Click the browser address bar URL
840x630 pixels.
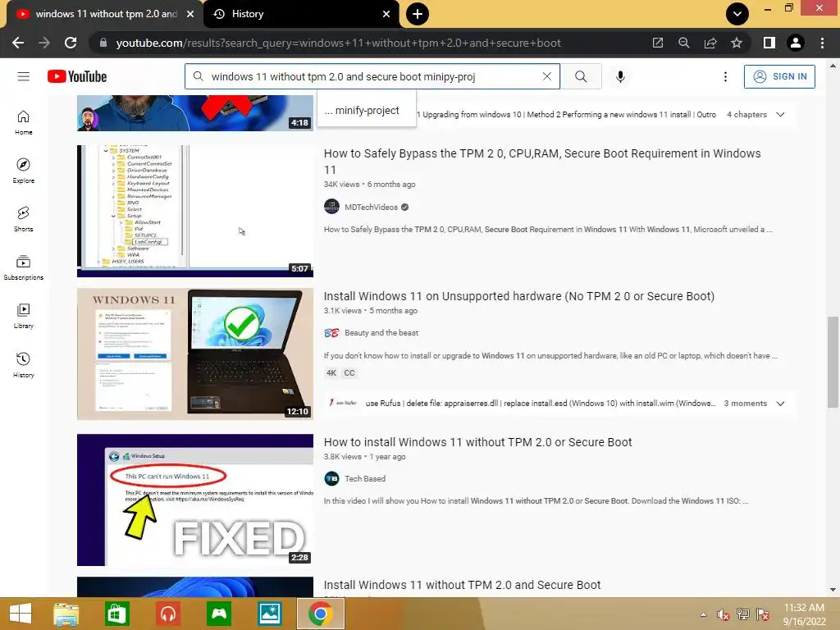[x=338, y=43]
